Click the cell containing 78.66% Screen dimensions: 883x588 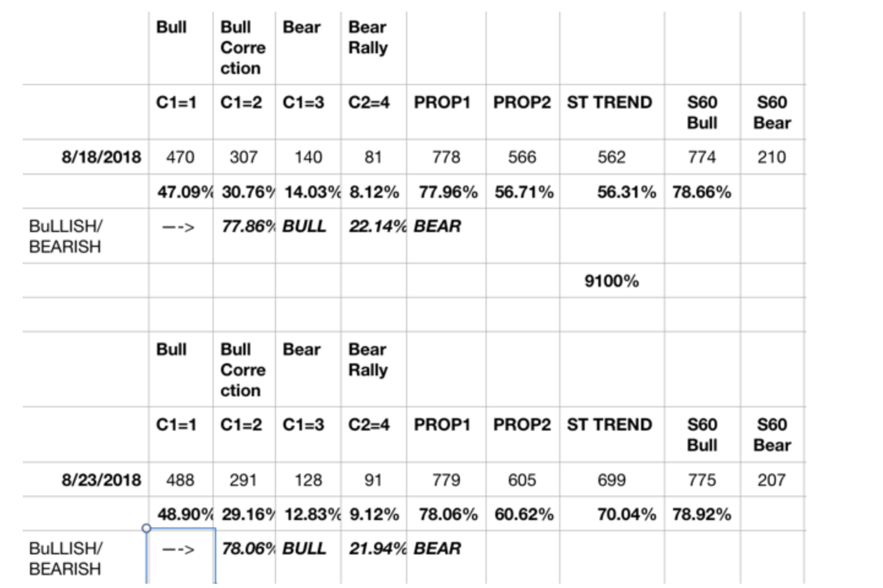701,192
